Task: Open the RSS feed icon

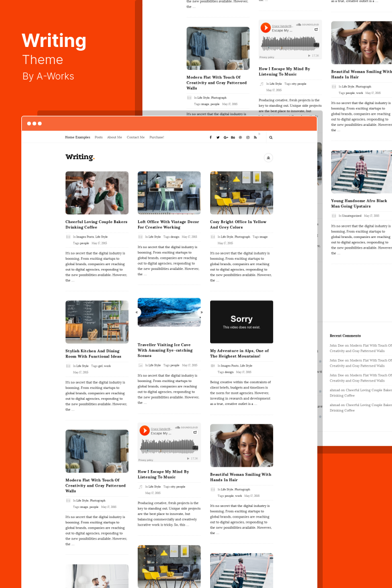Action: pyautogui.click(x=255, y=138)
